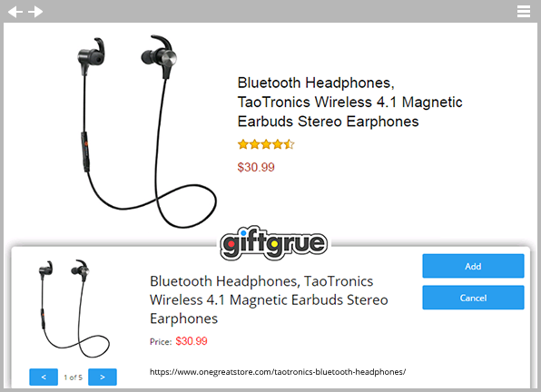Click the product title on store page
The image size is (541, 392).
349,102
